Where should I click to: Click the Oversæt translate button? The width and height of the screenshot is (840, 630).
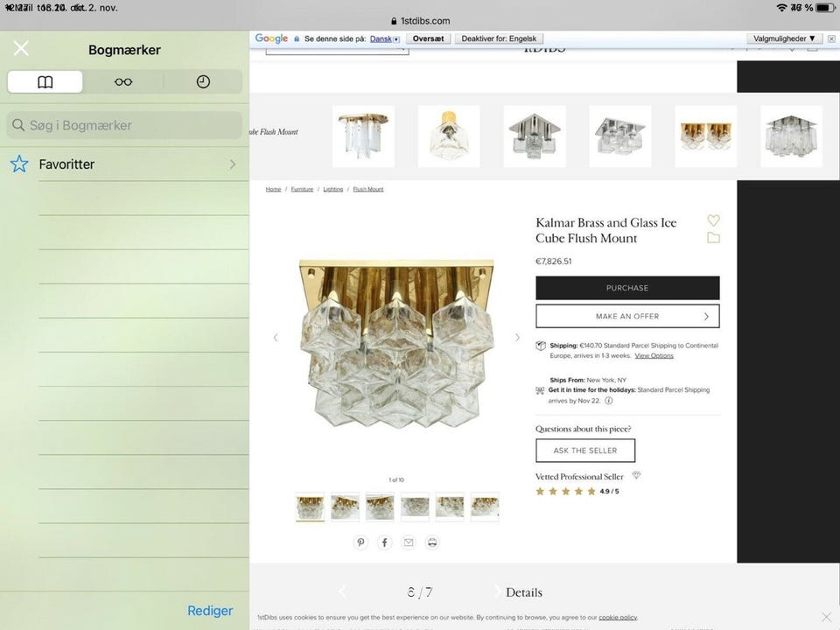click(428, 38)
